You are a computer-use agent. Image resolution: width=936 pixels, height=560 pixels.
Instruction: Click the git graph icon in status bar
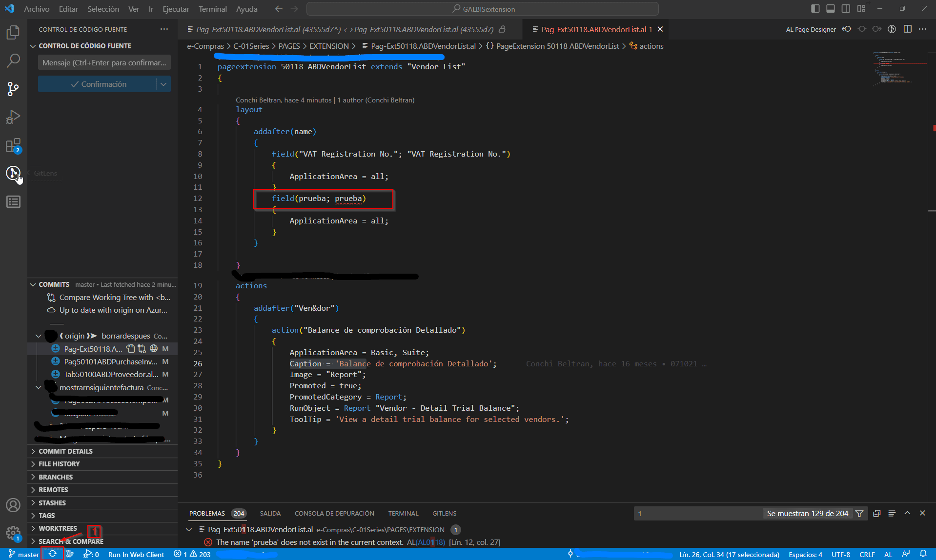[x=70, y=554]
